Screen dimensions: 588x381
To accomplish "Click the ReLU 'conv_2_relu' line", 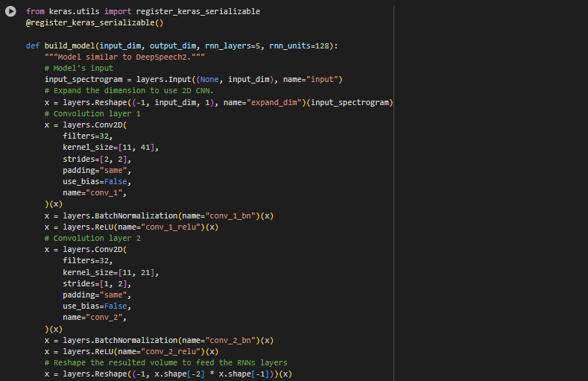I will pos(131,352).
